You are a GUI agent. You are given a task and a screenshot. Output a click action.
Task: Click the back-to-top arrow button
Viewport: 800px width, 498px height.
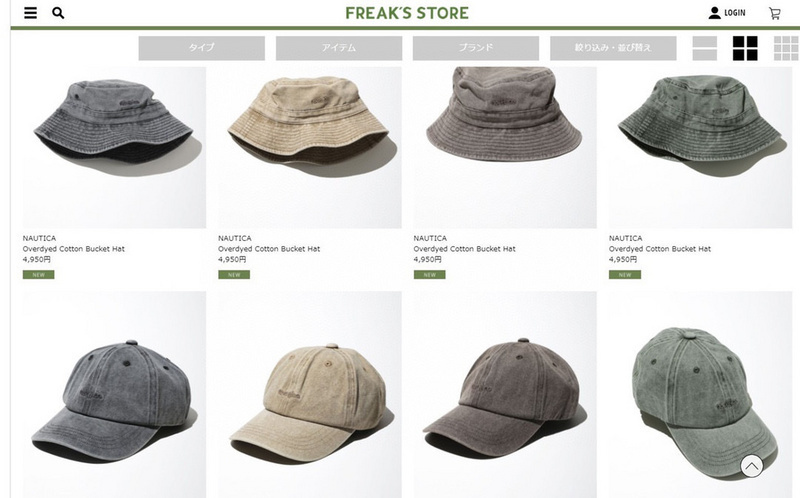752,466
